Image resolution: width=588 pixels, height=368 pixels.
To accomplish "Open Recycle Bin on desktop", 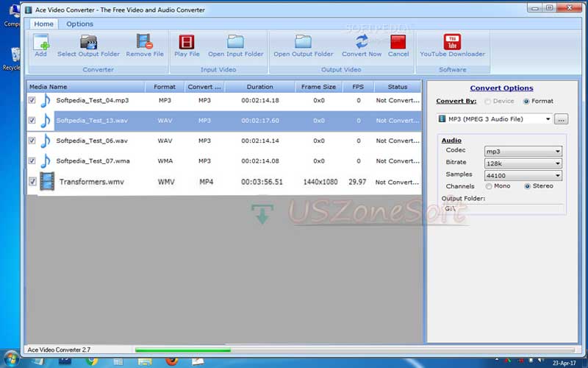I will [x=14, y=59].
